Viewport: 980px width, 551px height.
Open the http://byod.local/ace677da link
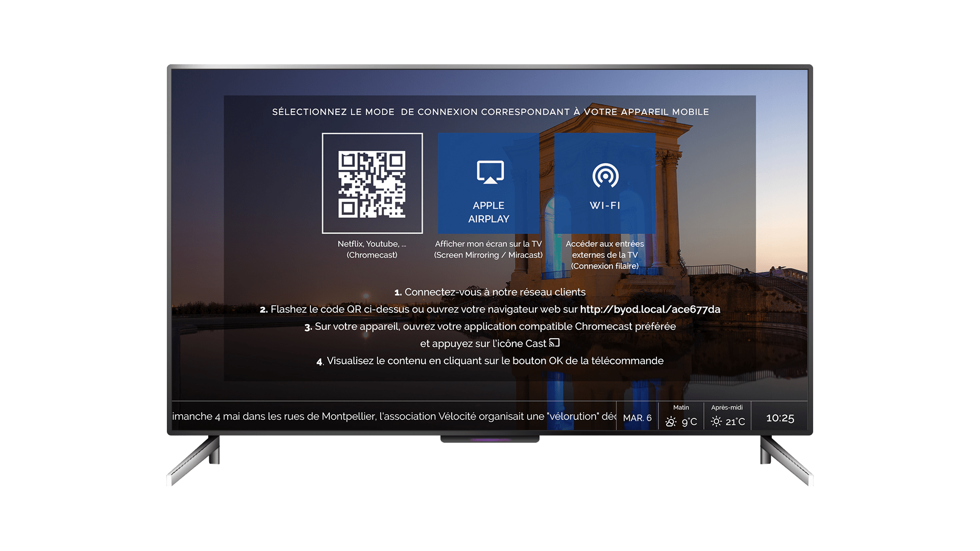pyautogui.click(x=650, y=309)
